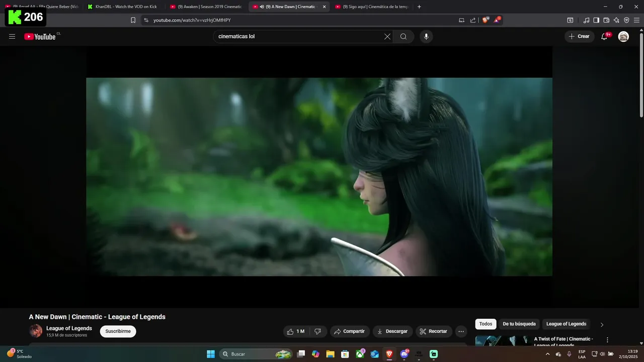Click the video player frame
Screen dimensions: 644x362
tap(319, 176)
